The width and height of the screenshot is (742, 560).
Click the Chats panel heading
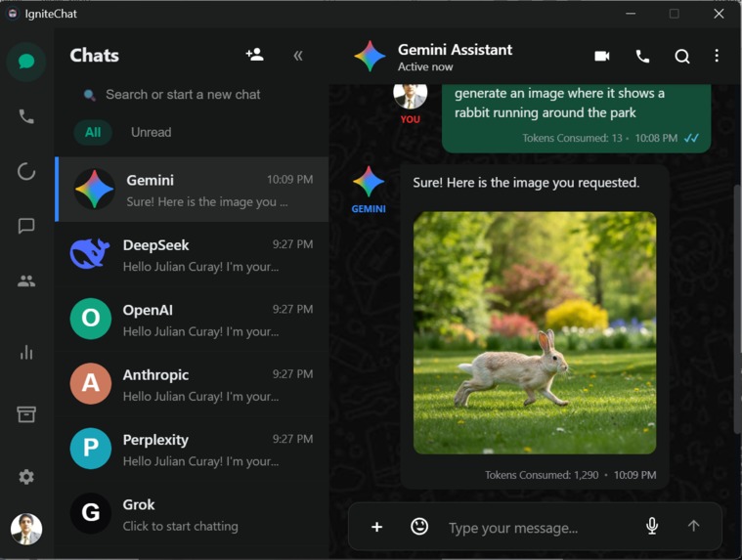(x=95, y=56)
